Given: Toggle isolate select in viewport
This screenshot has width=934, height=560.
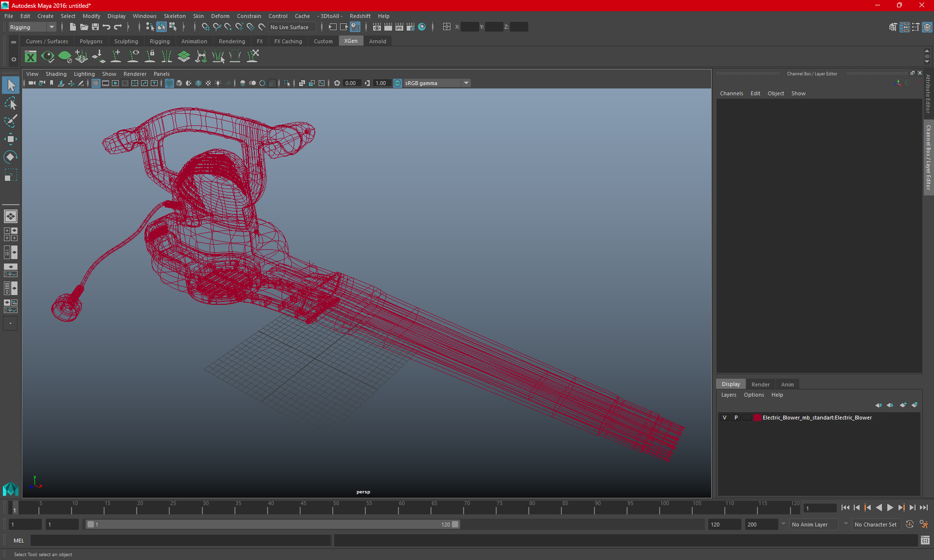Looking at the screenshot, I should [287, 83].
